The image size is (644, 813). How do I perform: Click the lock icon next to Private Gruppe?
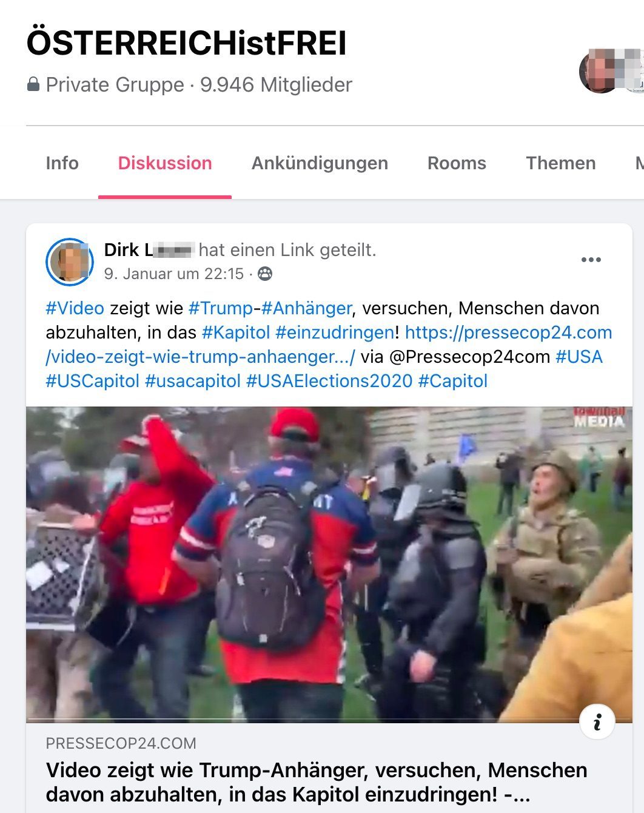point(33,84)
